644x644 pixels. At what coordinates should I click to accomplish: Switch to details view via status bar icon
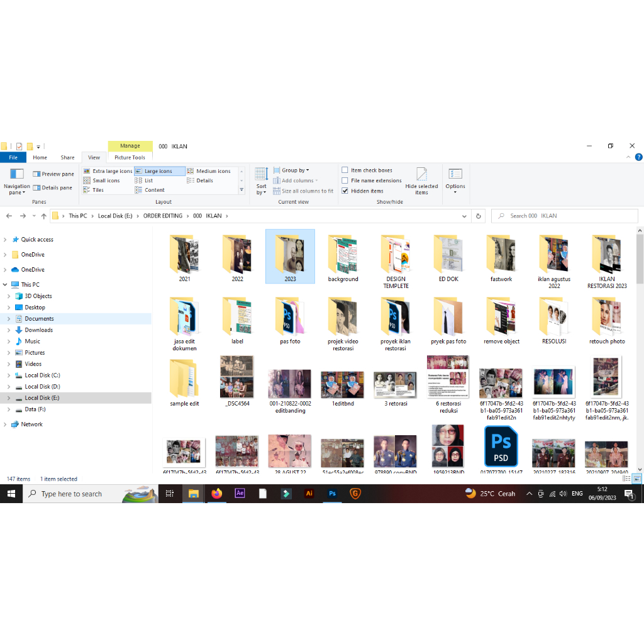pos(627,479)
